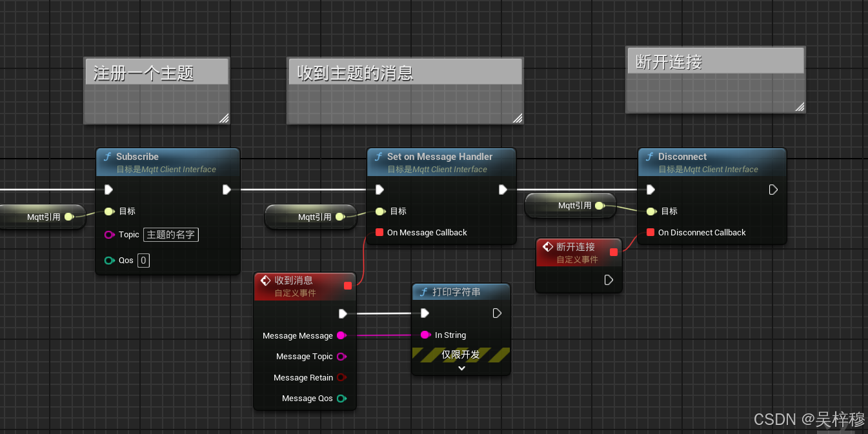Click the 收到消息 event's red delegate pin
Viewport: 868px width, 434px height.
pyautogui.click(x=348, y=285)
